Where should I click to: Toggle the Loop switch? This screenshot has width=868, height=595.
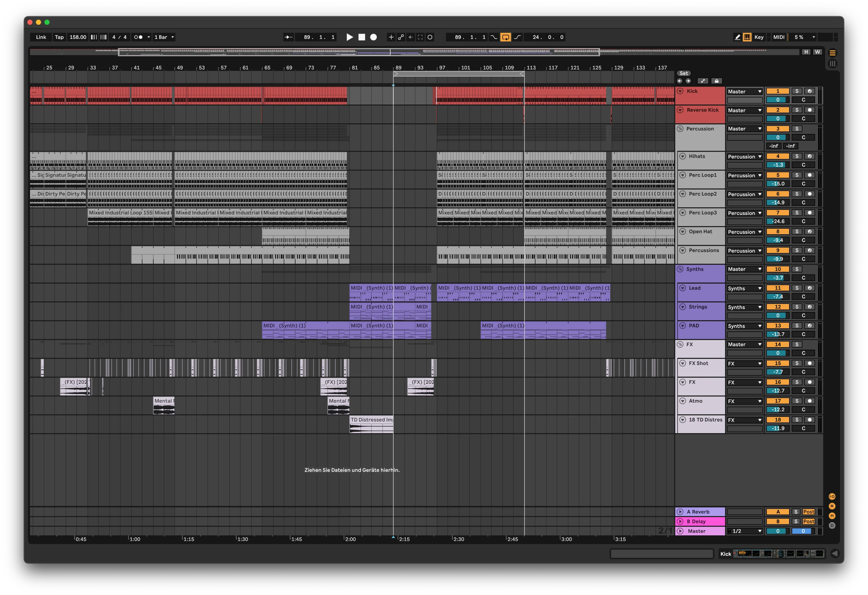click(x=505, y=37)
